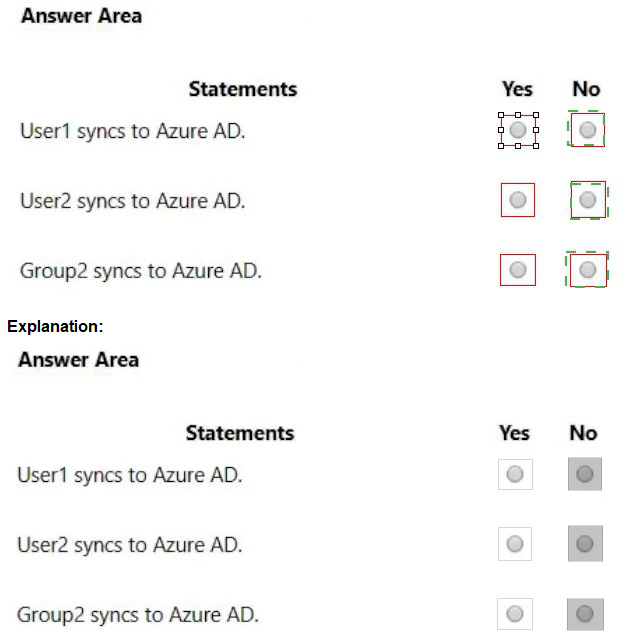Viewport: 634px width, 643px height.
Task: Click the Group2 statement text under Explanation
Action: tap(138, 615)
